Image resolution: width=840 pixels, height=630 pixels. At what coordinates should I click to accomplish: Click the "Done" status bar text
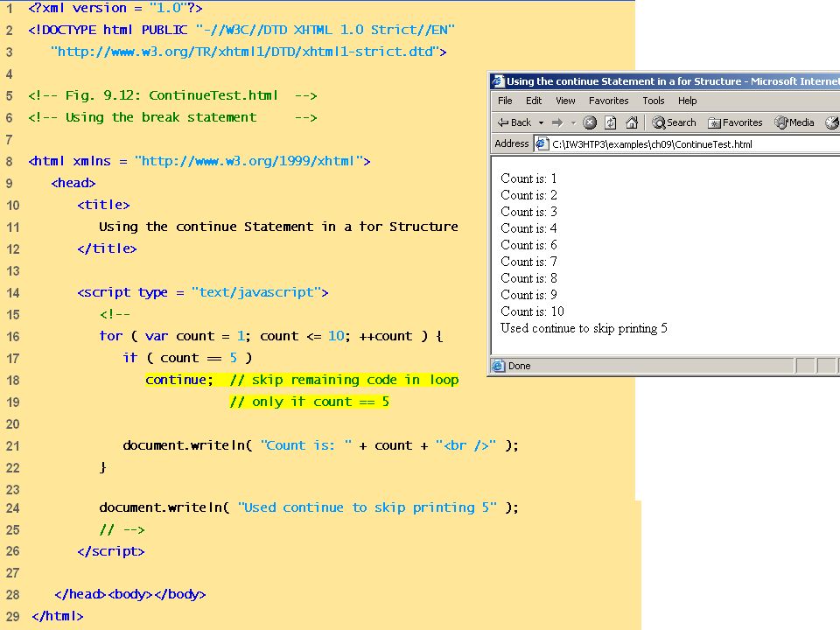519,366
